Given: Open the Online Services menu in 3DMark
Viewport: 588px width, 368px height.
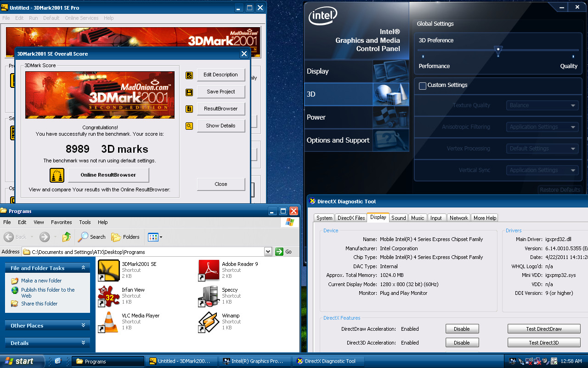Looking at the screenshot, I should 82,18.
